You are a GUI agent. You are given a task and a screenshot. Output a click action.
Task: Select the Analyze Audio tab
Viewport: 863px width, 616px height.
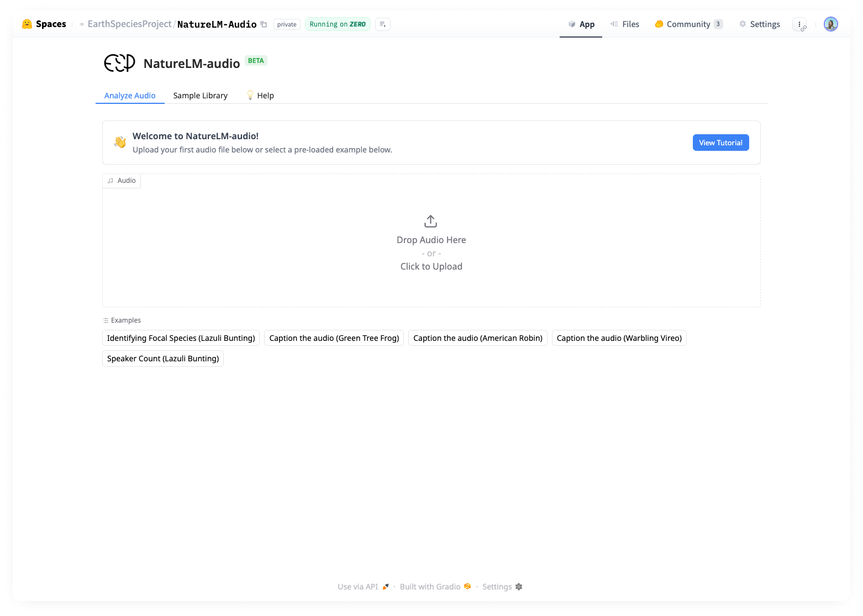(x=130, y=96)
